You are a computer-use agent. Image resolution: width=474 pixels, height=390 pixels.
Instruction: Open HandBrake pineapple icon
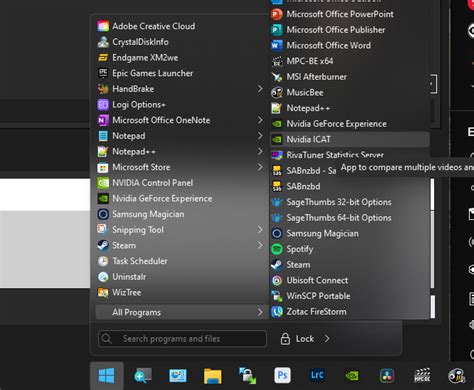(103, 89)
